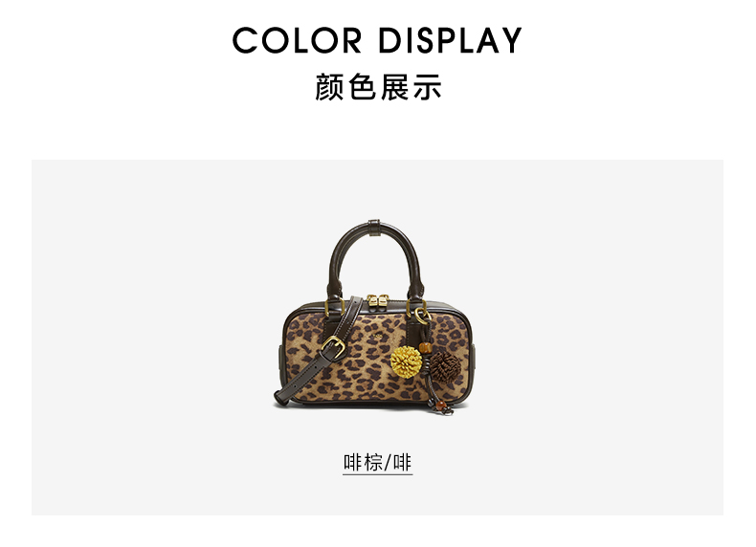The height and width of the screenshot is (547, 756).
Task: Click the yellow pom-pom charm
Action: [x=406, y=361]
